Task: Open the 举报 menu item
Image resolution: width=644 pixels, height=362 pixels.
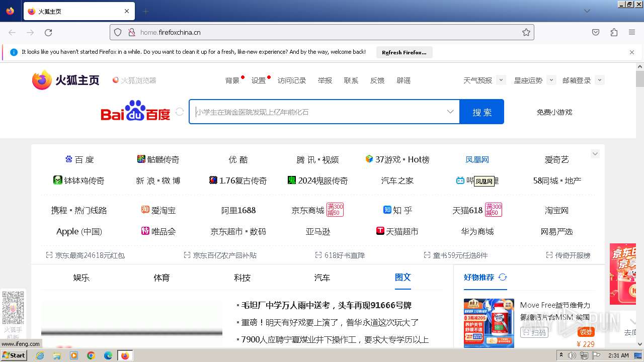Action: pyautogui.click(x=325, y=80)
